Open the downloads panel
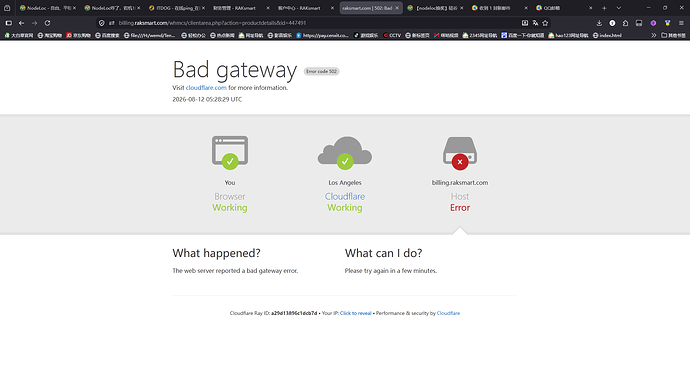 tap(599, 23)
